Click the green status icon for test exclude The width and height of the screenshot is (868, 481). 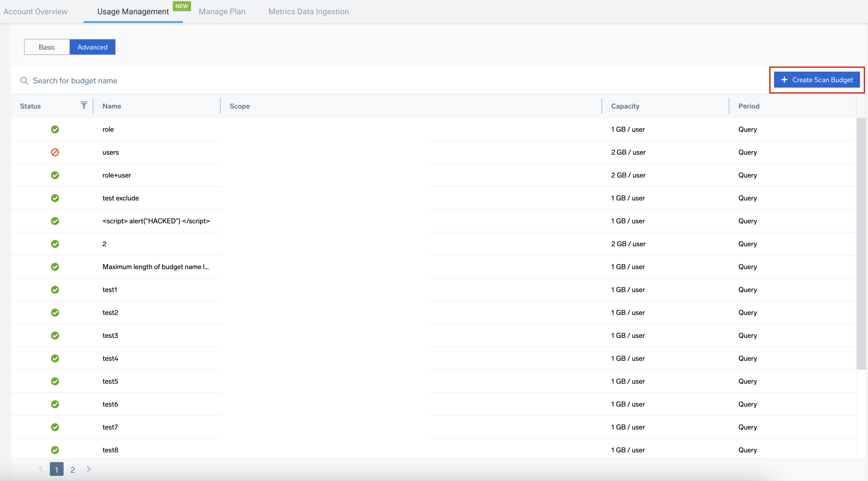coord(54,198)
